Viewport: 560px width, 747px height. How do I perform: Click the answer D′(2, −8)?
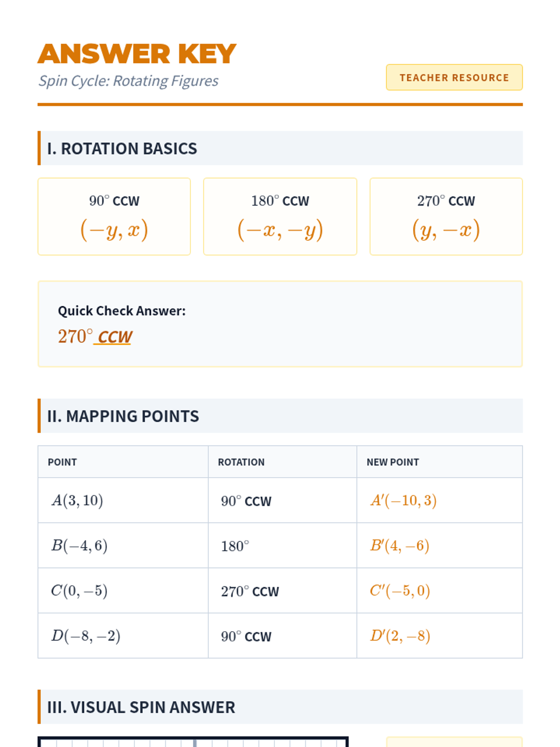tap(400, 636)
